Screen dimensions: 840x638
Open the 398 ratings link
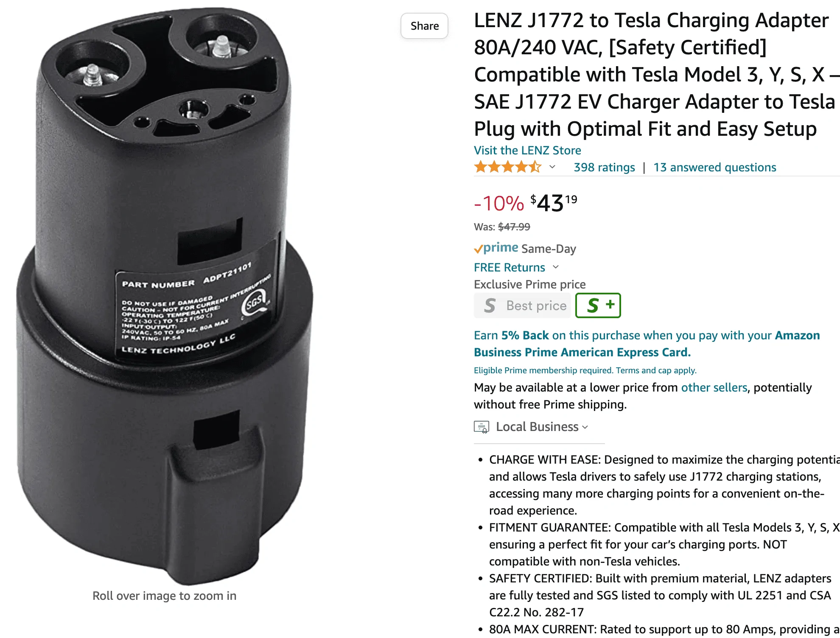tap(604, 167)
